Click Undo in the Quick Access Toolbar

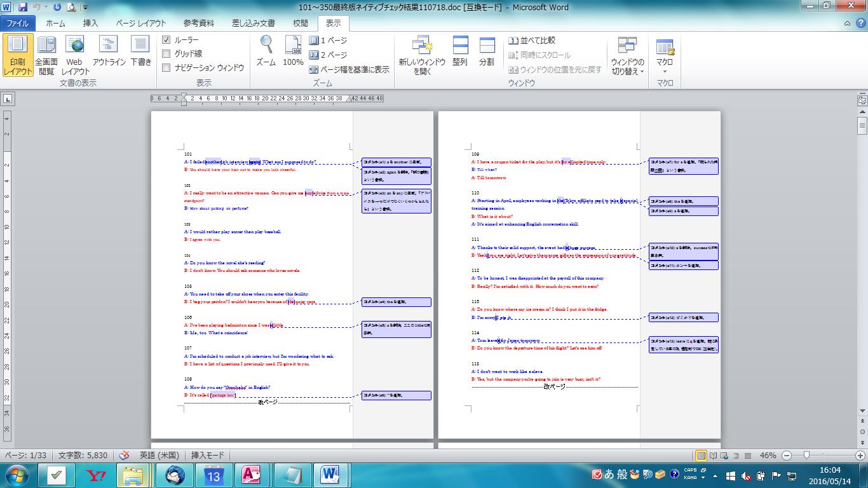pos(36,8)
